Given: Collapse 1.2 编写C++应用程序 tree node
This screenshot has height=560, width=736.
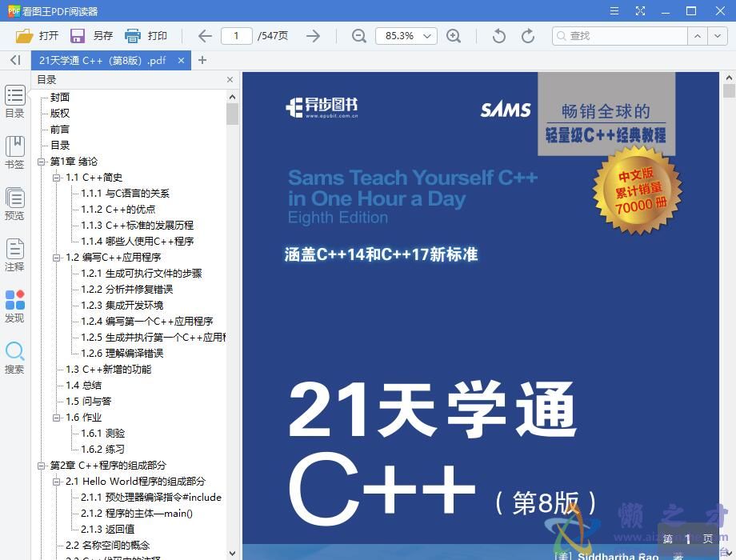Looking at the screenshot, I should pos(56,258).
